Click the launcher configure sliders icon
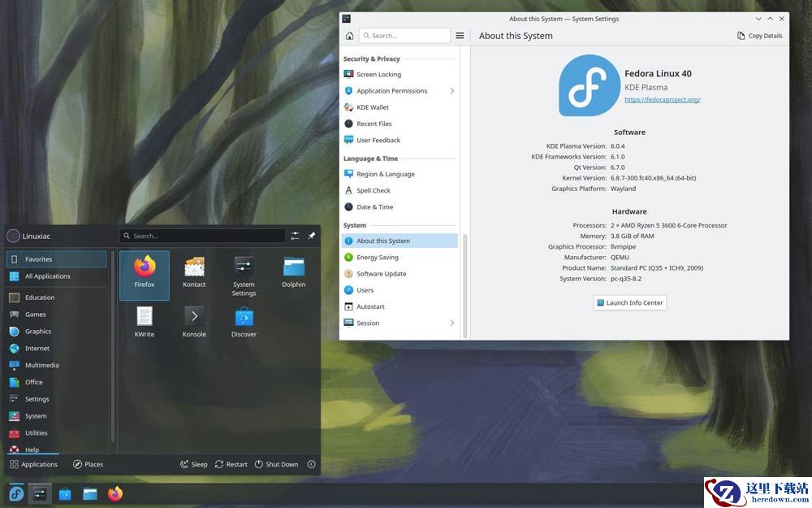The image size is (812, 508). pos(295,236)
